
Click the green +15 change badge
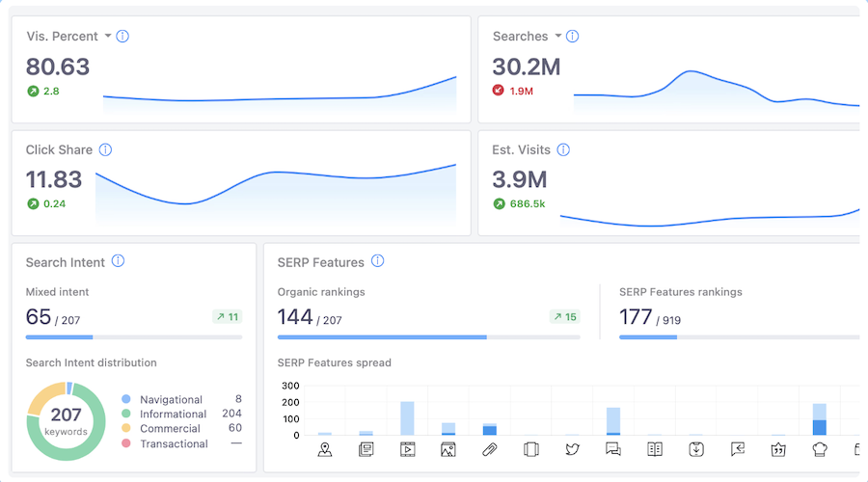pos(564,316)
